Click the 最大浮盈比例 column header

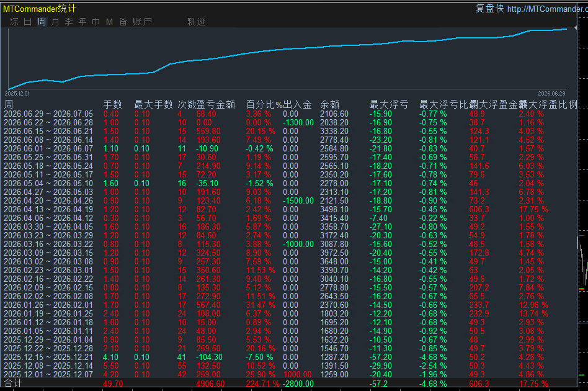pos(549,104)
